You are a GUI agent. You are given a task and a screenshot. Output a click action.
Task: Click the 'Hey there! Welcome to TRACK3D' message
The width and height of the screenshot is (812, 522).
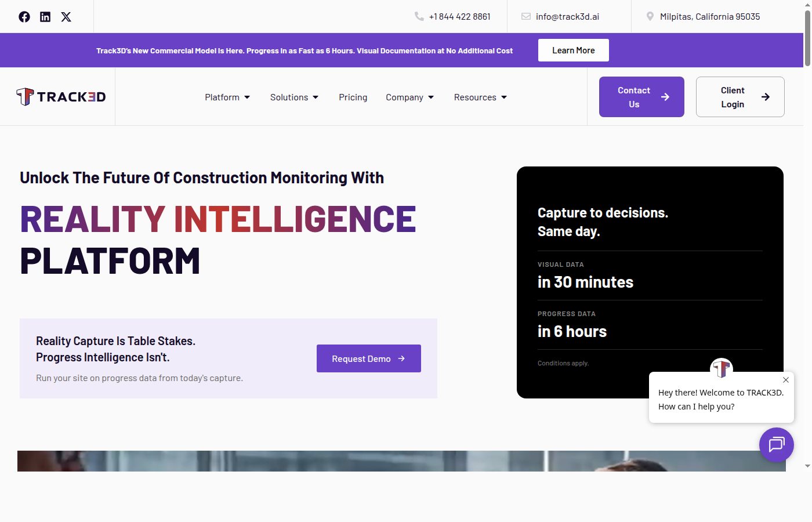pos(721,400)
